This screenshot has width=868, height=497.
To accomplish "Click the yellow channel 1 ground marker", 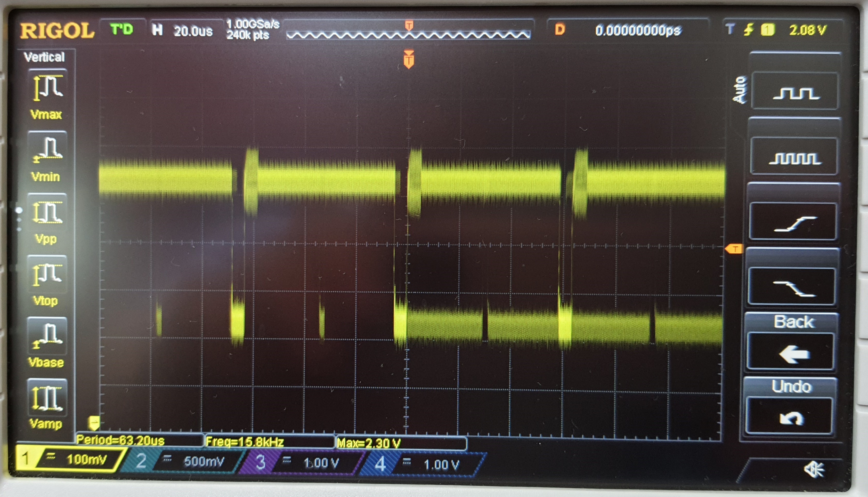I will pos(94,423).
